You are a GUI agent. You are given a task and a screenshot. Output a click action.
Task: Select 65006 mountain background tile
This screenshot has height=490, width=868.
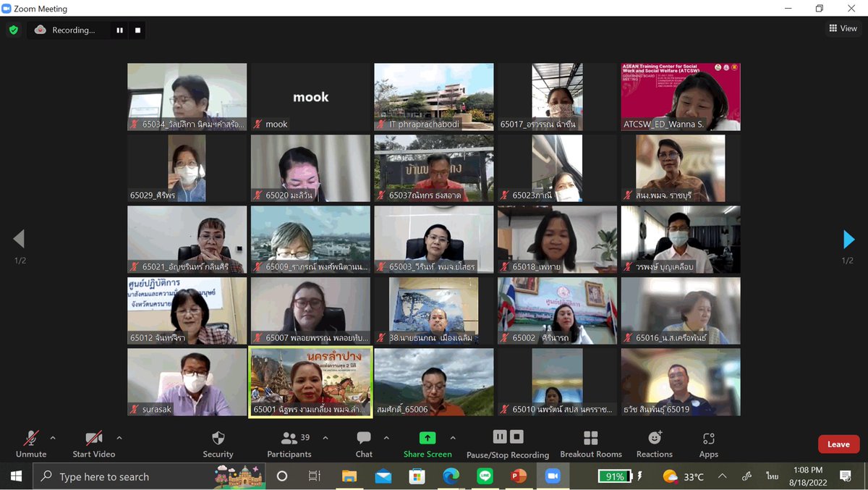(434, 382)
